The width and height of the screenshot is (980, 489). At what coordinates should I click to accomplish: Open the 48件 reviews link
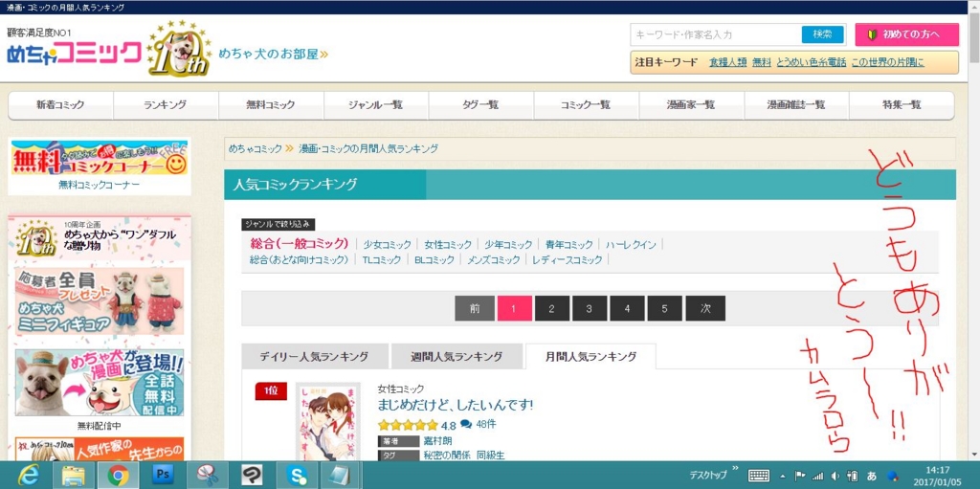[x=485, y=424]
